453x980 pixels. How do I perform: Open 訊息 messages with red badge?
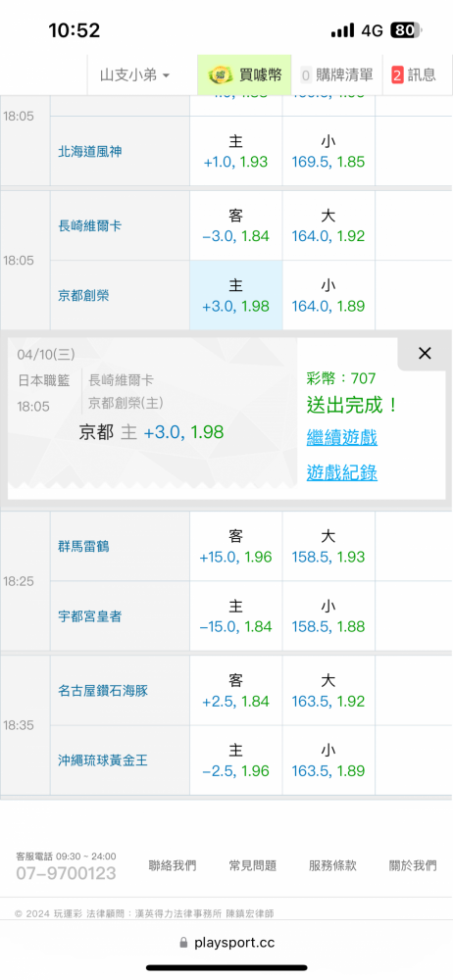[414, 75]
